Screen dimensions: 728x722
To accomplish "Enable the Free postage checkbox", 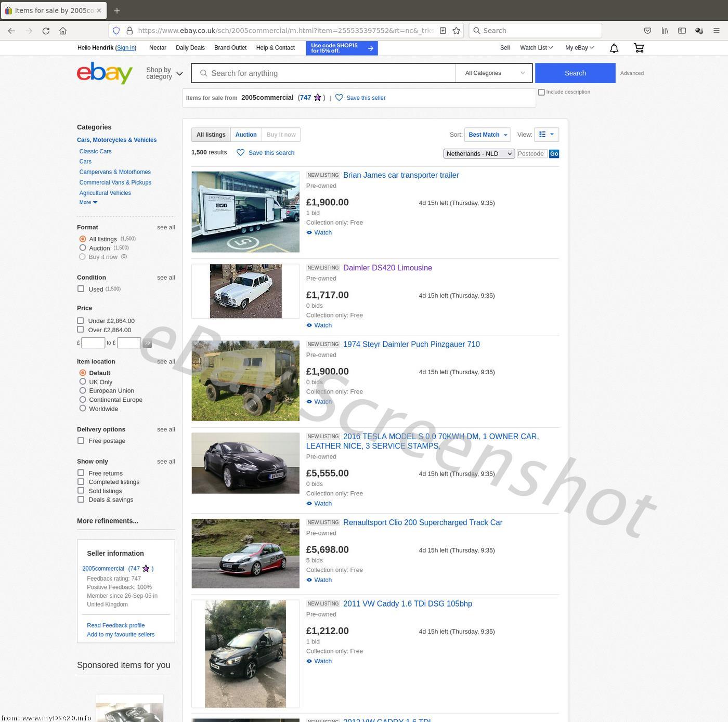I will (x=81, y=441).
